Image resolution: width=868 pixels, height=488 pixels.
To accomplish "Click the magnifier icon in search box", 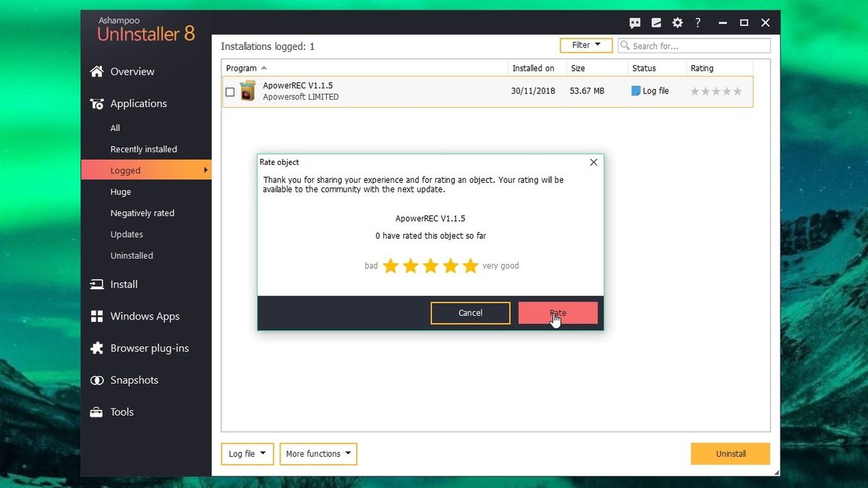I will coord(625,46).
